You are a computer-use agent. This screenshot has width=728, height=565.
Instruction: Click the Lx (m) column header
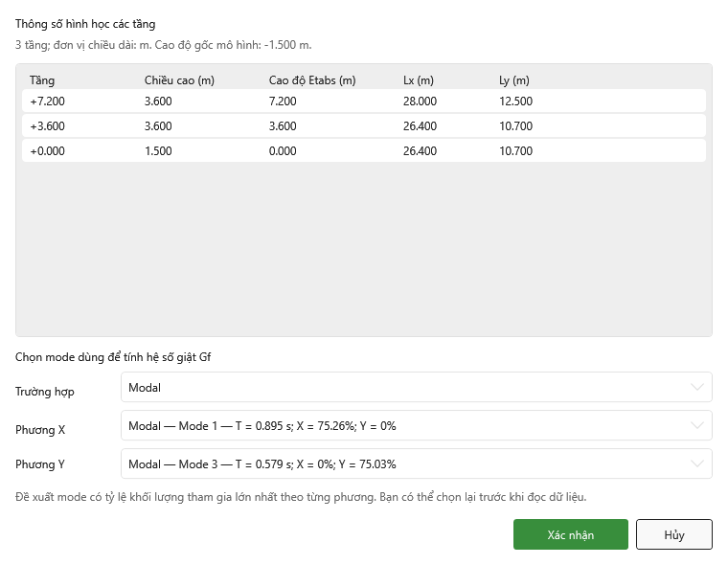[419, 80]
